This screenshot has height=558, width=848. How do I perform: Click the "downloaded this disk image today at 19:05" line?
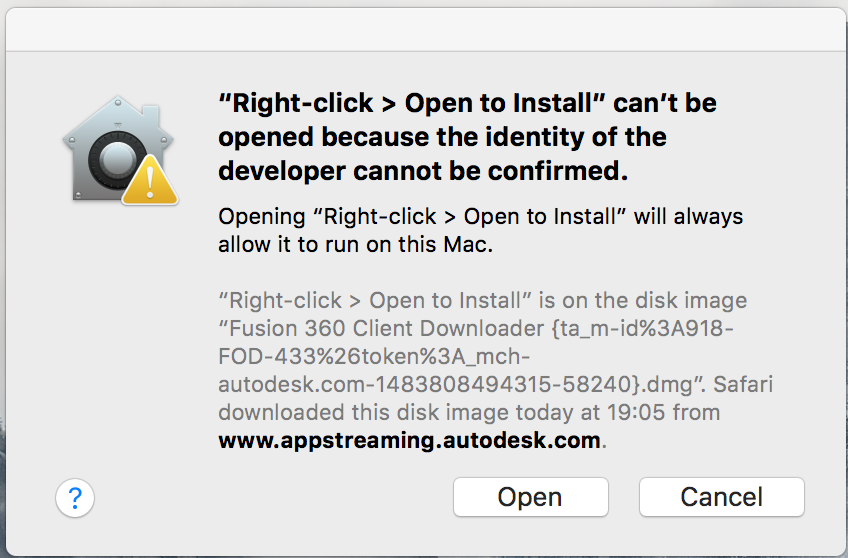click(469, 412)
